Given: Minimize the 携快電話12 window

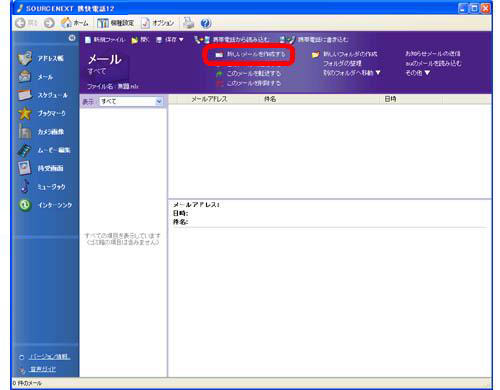Looking at the screenshot, I should [x=463, y=8].
